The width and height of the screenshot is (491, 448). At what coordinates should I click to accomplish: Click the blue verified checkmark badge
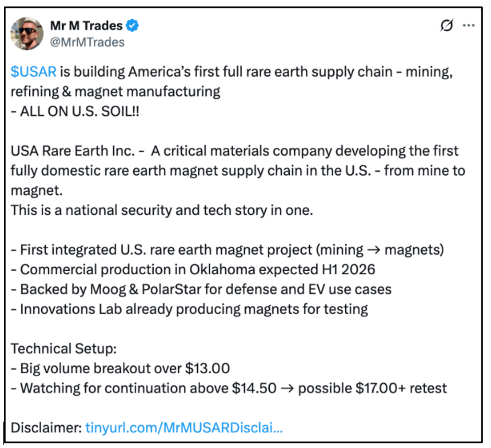[133, 25]
